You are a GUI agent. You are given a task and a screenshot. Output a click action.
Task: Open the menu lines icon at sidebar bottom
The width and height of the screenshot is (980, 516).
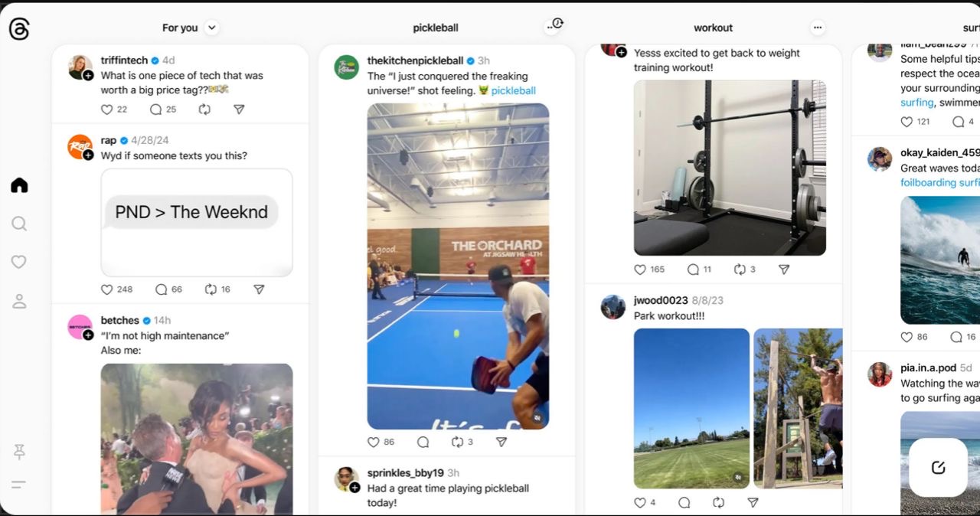click(x=18, y=484)
